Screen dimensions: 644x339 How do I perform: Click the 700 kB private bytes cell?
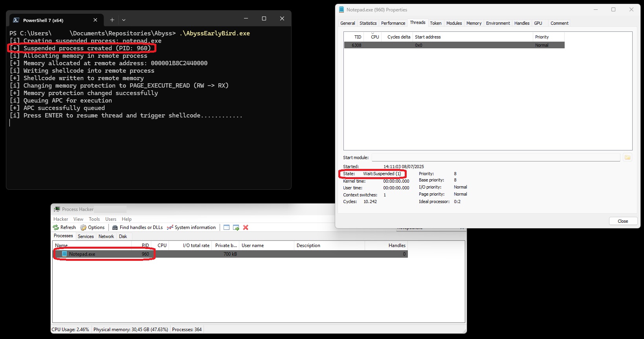(x=230, y=254)
